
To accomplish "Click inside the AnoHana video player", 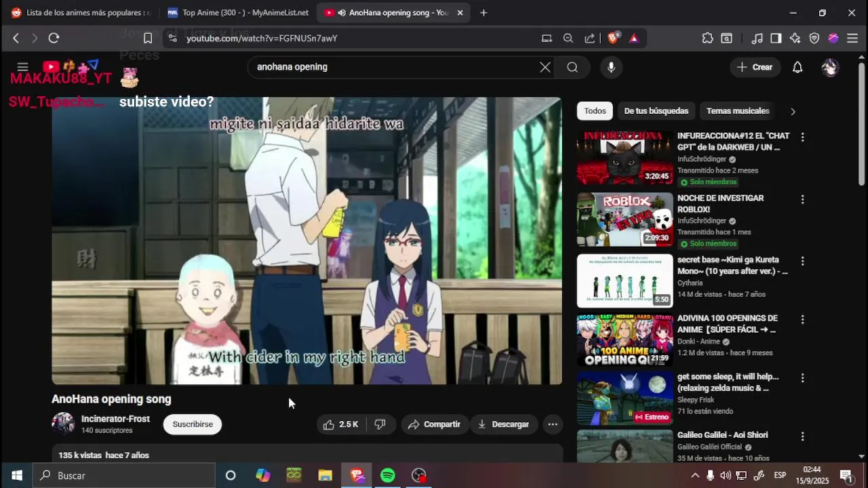I will pos(307,241).
